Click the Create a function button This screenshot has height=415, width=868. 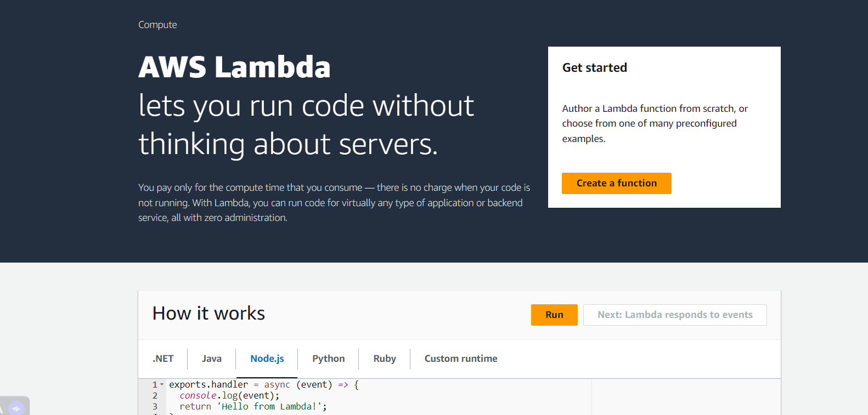[616, 183]
